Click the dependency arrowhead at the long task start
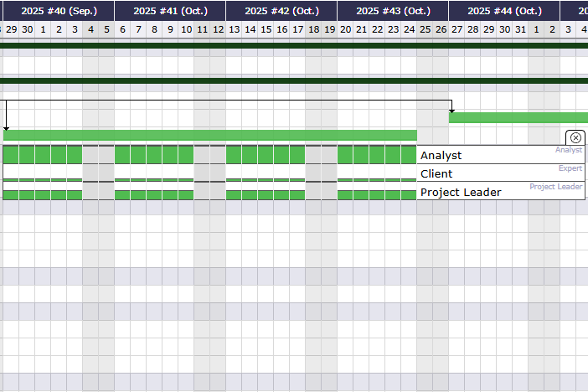Screen dimensions: 588x392 point(6,127)
